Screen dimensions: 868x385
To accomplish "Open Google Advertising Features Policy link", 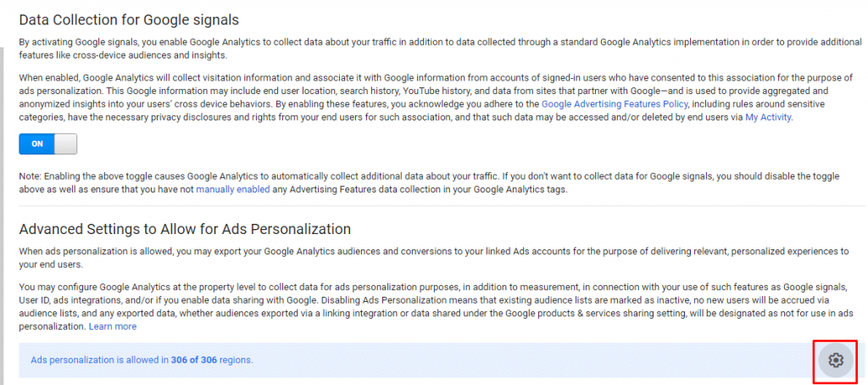I will [616, 104].
